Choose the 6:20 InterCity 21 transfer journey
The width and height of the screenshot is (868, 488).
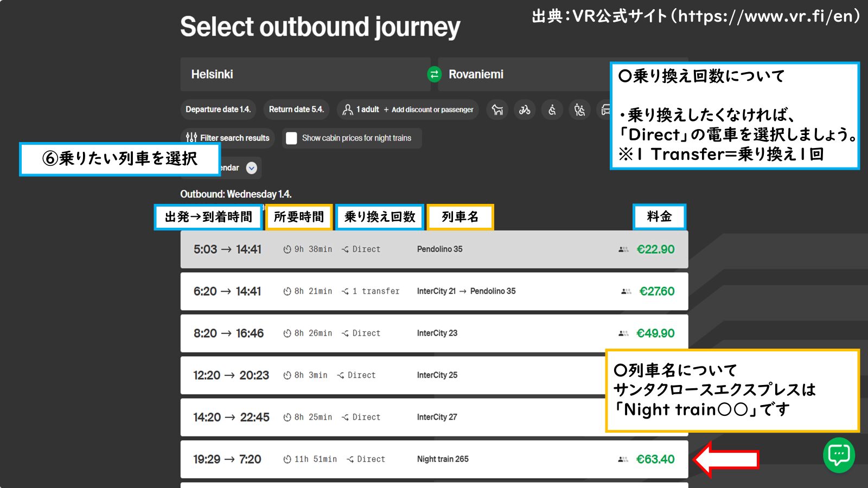pos(434,291)
